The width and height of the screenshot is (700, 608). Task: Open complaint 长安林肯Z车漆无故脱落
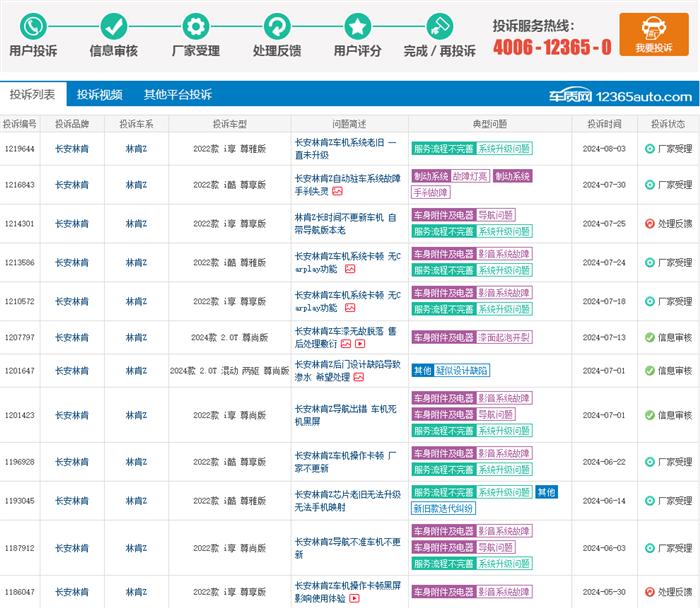coord(346,337)
